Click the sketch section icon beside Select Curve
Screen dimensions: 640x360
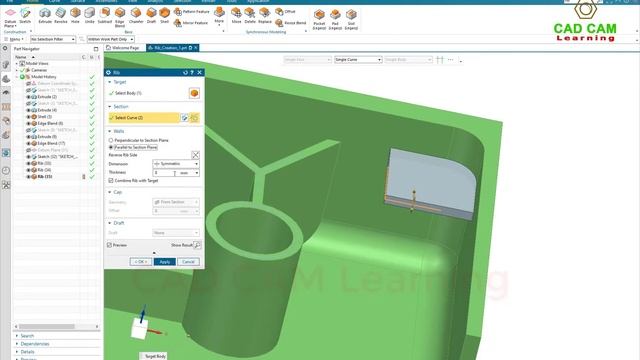(x=184, y=118)
